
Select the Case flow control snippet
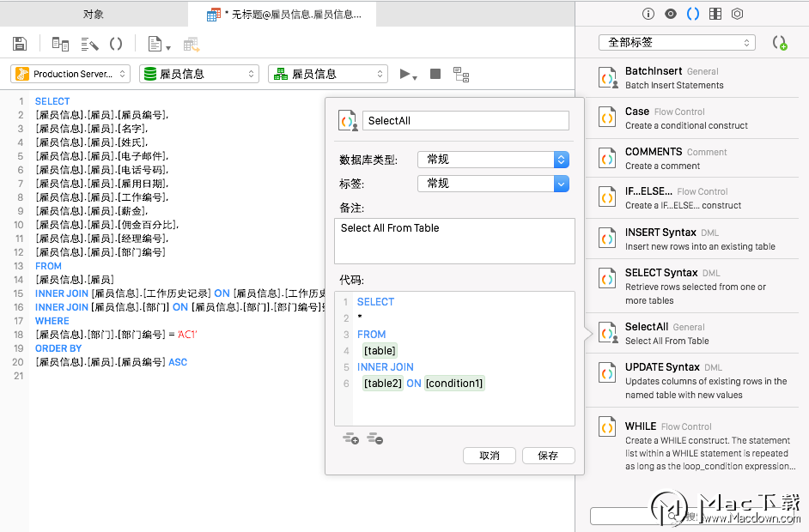click(691, 118)
